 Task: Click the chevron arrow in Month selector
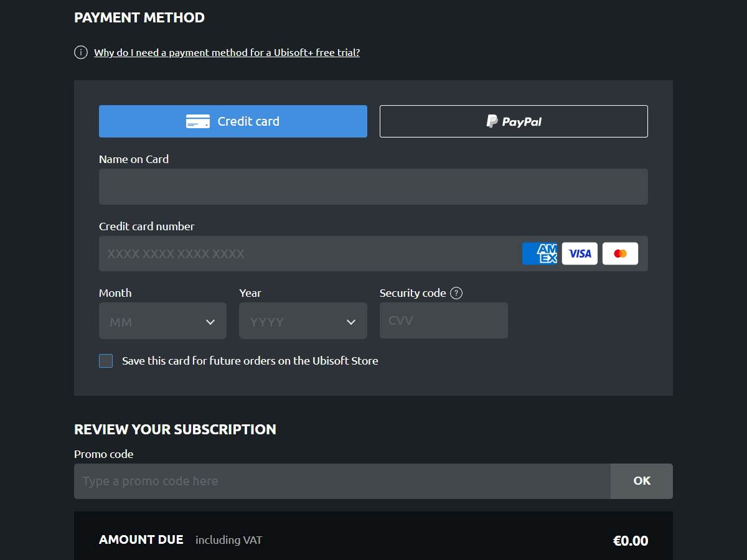pos(210,322)
